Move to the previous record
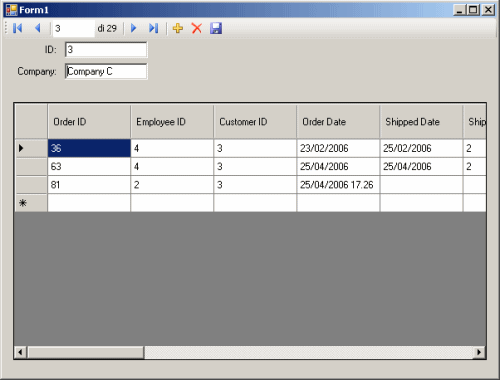500x380 pixels. click(38, 28)
